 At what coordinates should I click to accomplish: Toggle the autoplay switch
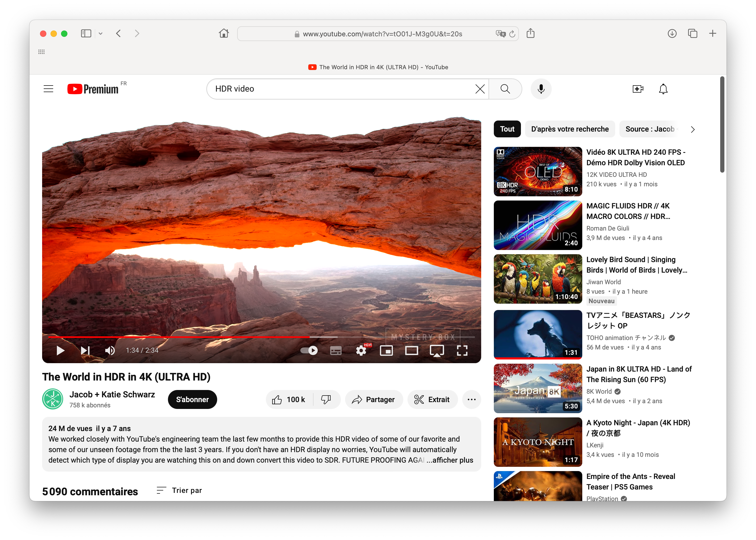(x=309, y=351)
